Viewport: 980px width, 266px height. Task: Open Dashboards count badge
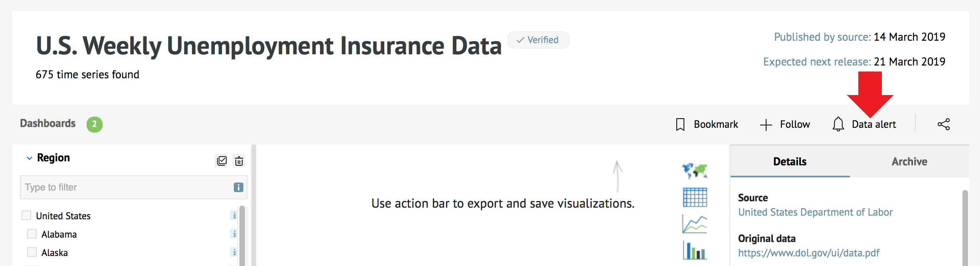tap(95, 124)
